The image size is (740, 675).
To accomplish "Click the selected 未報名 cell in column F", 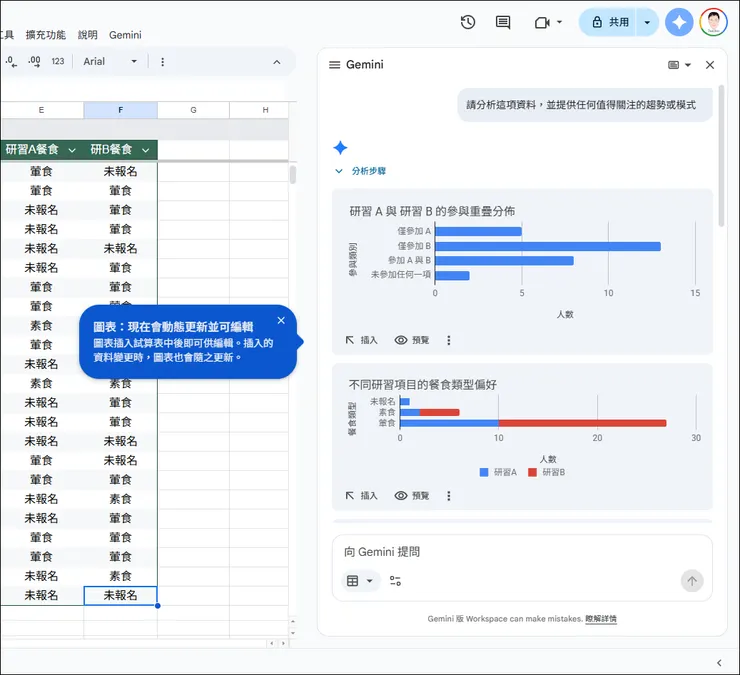I will tap(120, 595).
